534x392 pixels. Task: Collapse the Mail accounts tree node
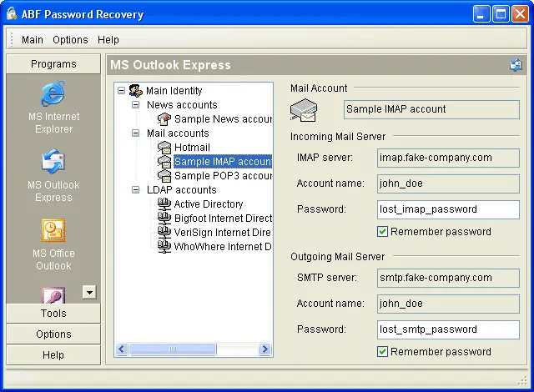click(136, 133)
